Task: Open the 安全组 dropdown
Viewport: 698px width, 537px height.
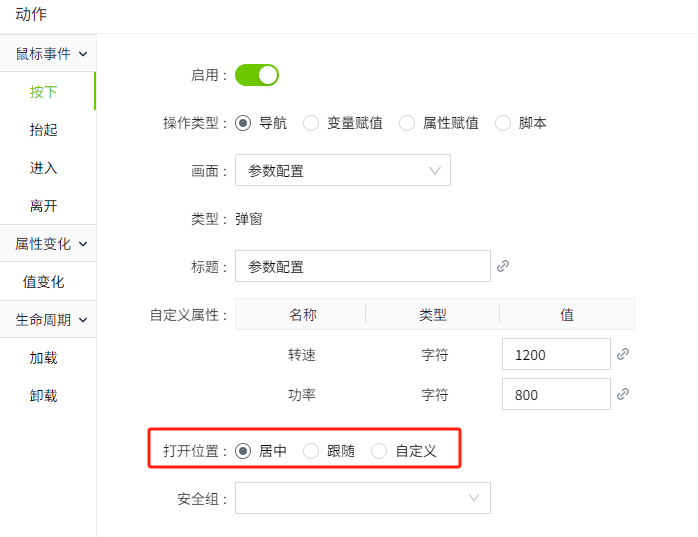Action: [x=362, y=498]
